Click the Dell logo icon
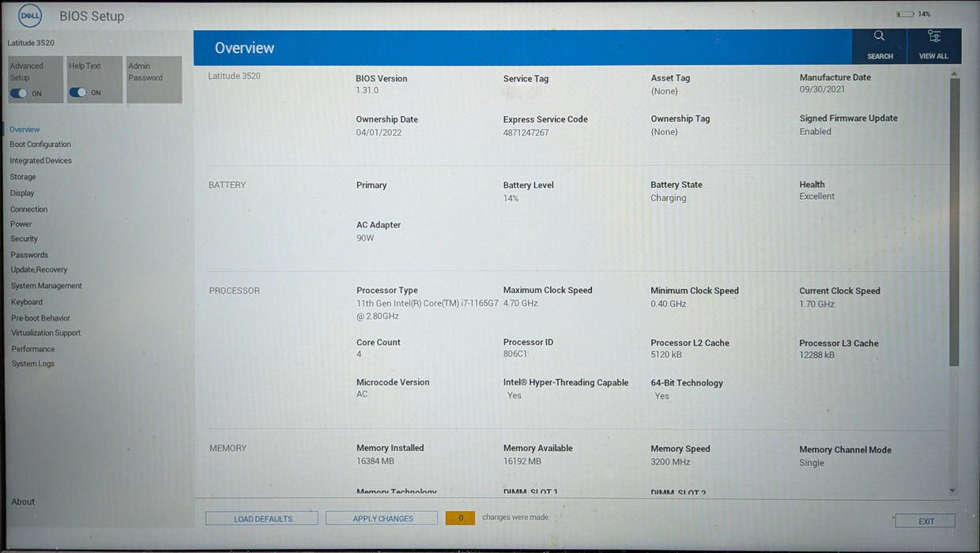The height and width of the screenshot is (553, 980). point(29,15)
